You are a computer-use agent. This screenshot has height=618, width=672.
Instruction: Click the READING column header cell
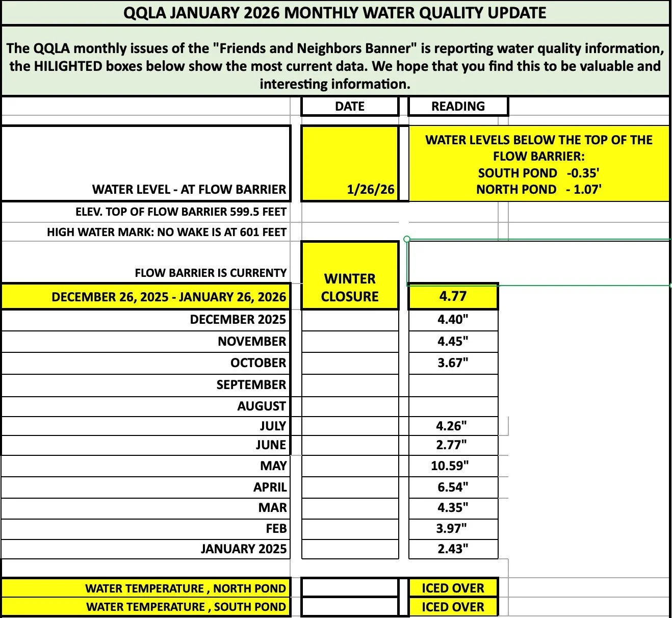pos(458,106)
